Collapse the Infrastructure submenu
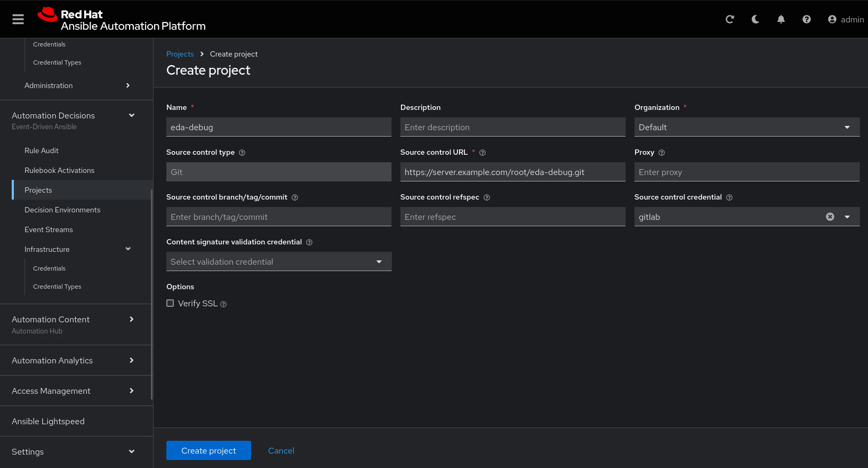The height and width of the screenshot is (468, 868). 77,249
